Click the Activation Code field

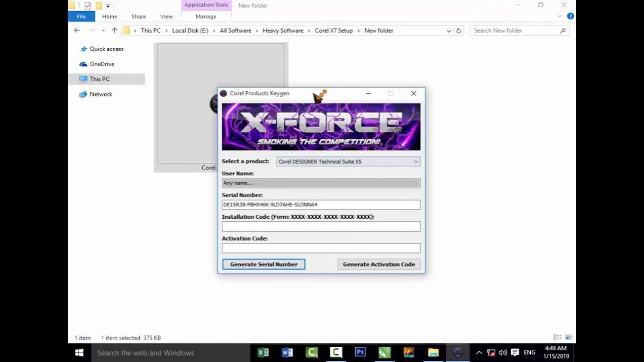[x=321, y=248]
